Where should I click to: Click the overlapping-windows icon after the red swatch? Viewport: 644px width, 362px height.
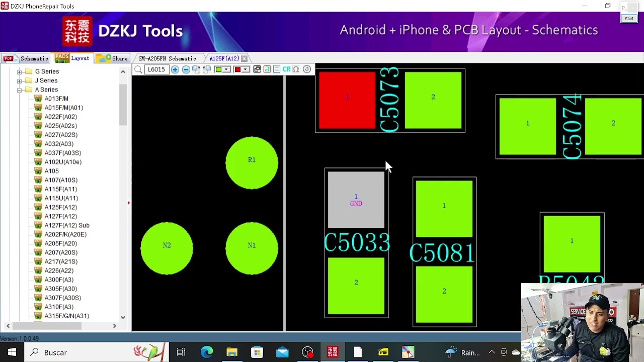[257, 69]
